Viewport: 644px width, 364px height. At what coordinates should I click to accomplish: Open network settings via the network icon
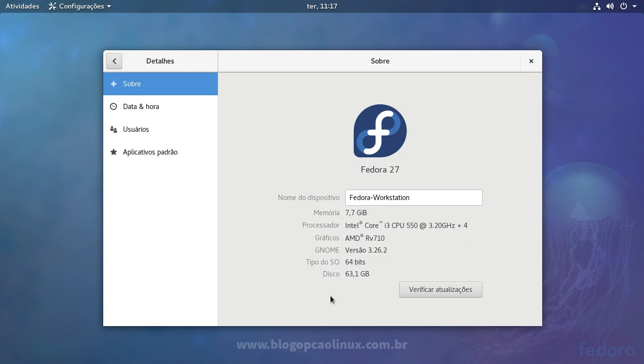point(596,6)
